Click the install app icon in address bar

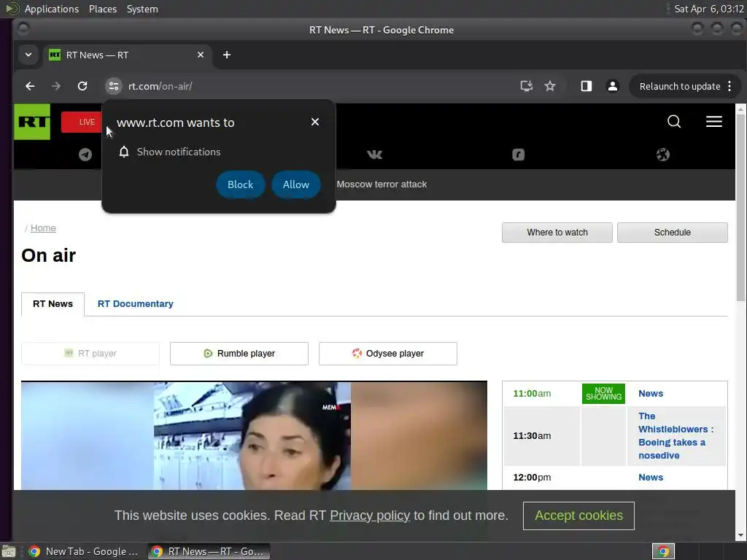(x=526, y=86)
